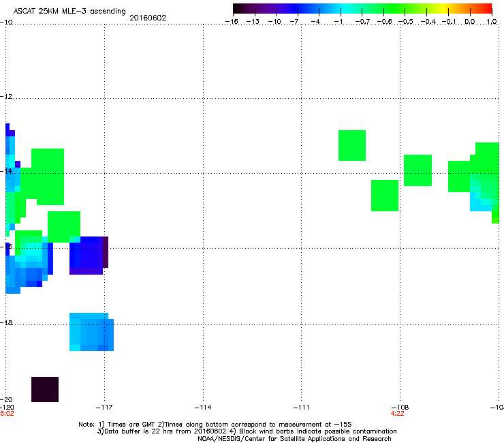Click the -0.4 value on the color bar

point(428,22)
